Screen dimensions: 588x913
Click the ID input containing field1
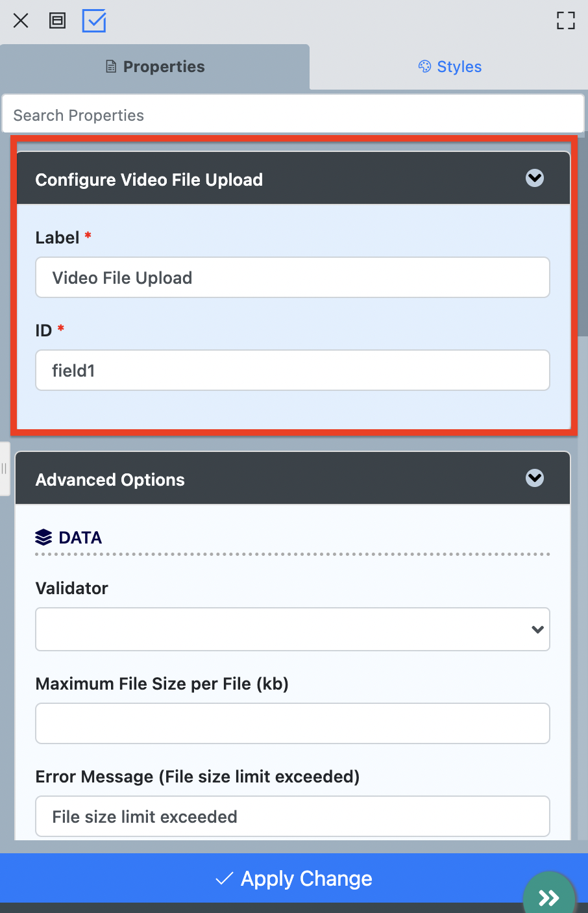pyautogui.click(x=293, y=371)
